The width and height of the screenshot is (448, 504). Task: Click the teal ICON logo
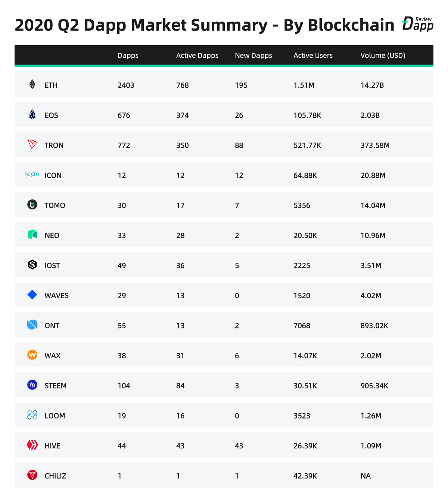32,174
